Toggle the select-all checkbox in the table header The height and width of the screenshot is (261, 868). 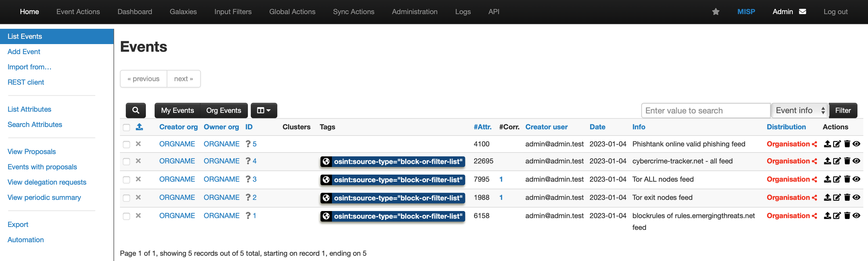[126, 127]
